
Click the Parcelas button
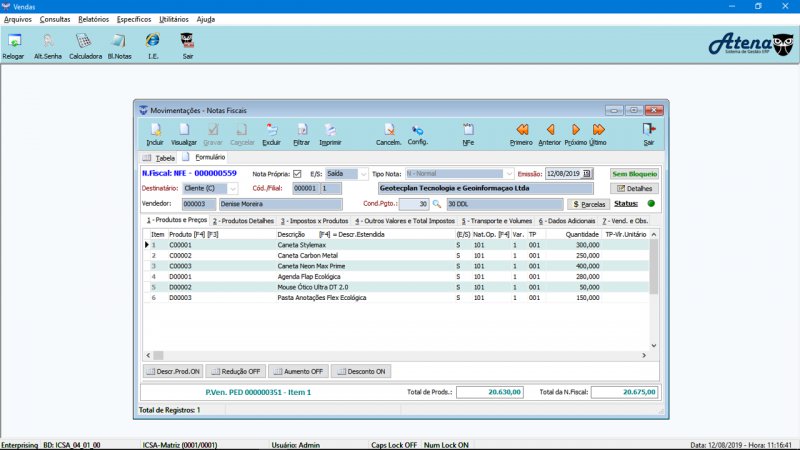pos(587,203)
